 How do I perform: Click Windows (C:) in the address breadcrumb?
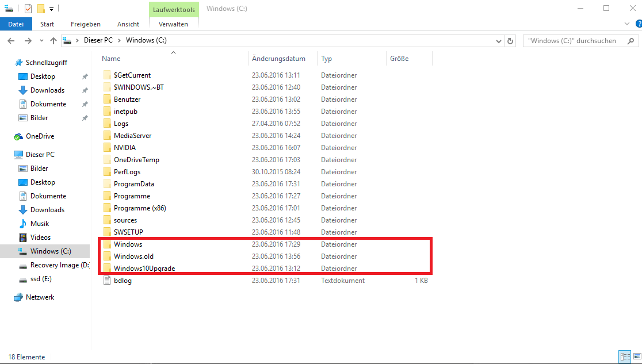pos(146,40)
